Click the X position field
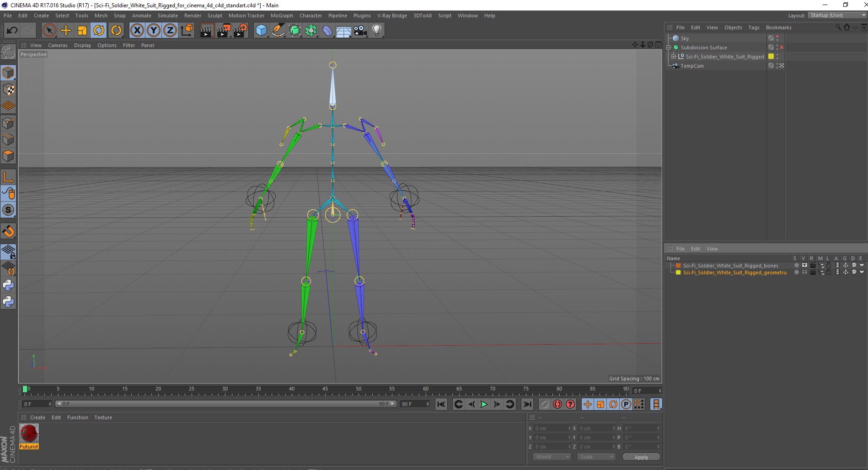The image size is (868, 470). click(x=552, y=428)
